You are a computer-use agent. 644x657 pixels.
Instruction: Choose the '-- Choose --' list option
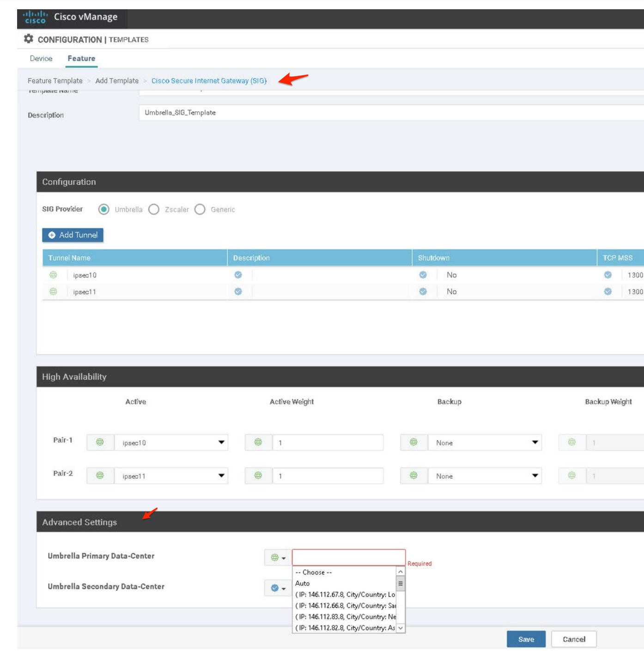[x=344, y=572]
